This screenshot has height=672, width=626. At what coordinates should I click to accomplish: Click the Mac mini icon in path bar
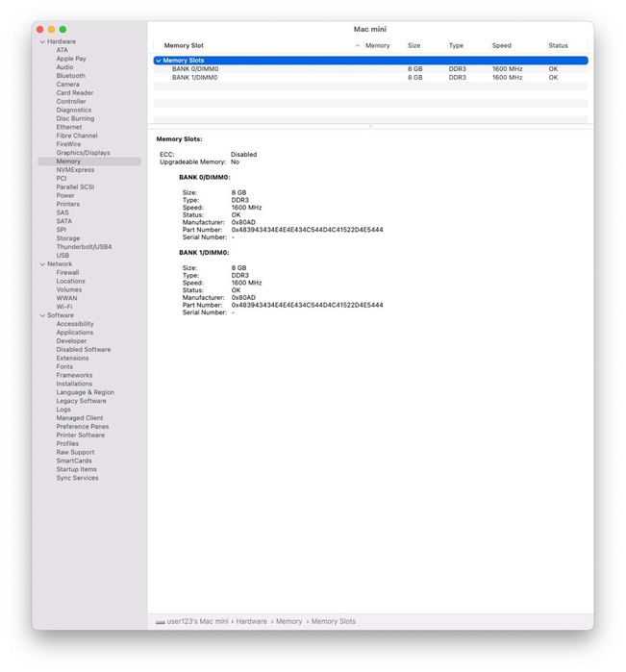[160, 621]
